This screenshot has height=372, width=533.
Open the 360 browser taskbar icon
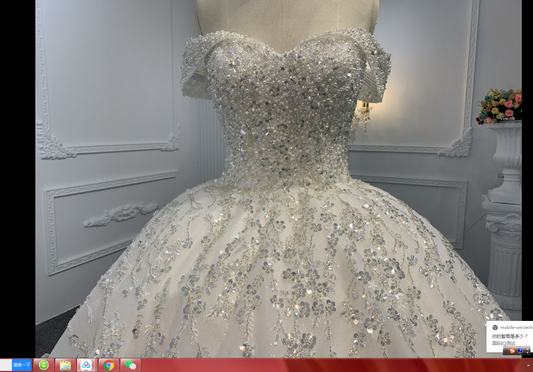click(x=44, y=365)
